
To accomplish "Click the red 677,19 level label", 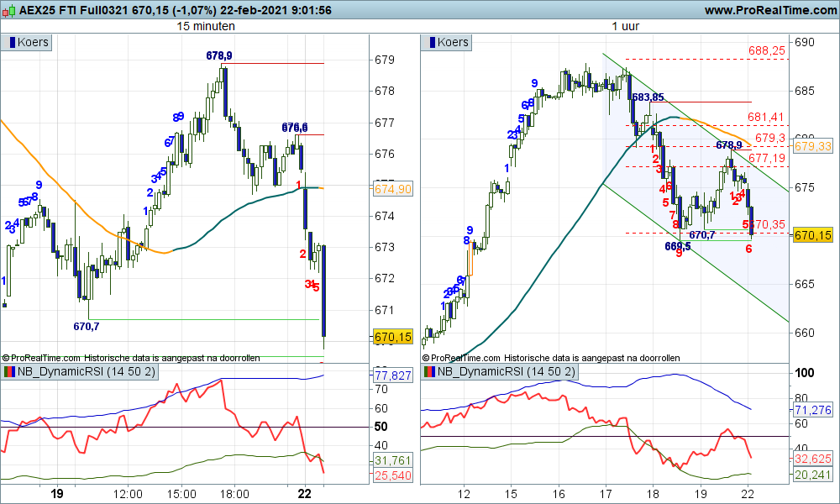I will [767, 158].
